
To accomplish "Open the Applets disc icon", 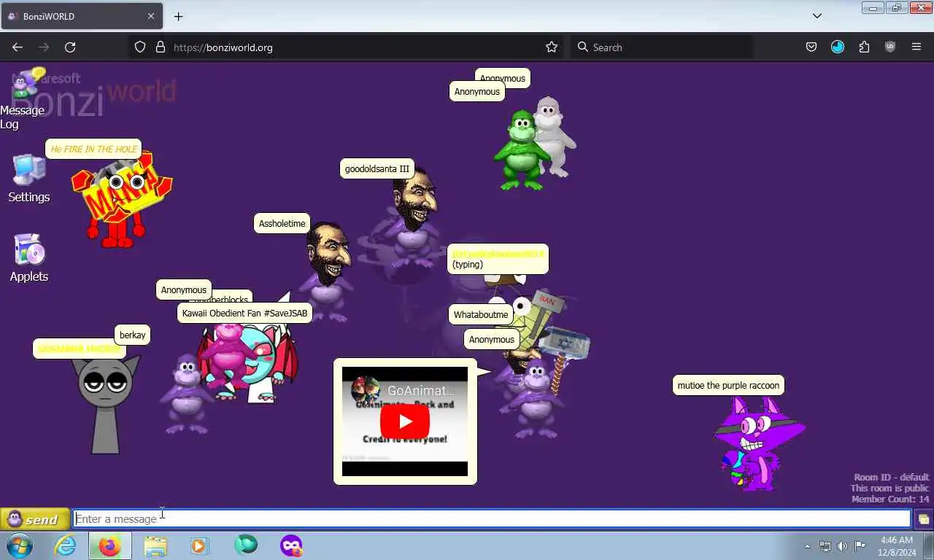I will click(x=29, y=250).
